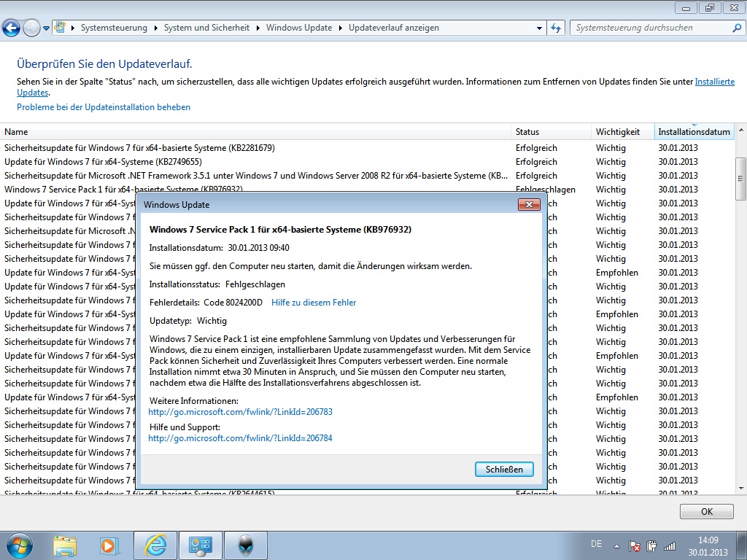This screenshot has height=560, width=747.
Task: Open the Alienware alien-head taskbar icon
Action: (x=246, y=546)
